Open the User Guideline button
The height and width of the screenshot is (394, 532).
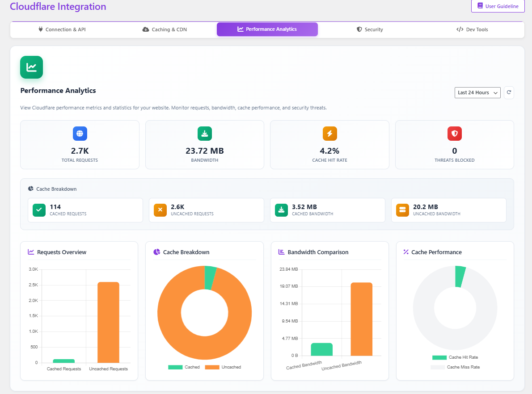(498, 6)
